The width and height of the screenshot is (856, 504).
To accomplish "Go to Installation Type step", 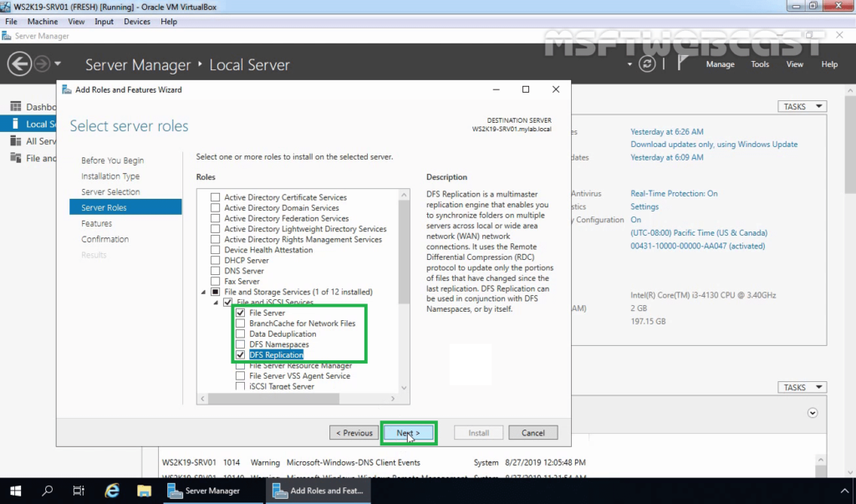I will click(x=110, y=176).
